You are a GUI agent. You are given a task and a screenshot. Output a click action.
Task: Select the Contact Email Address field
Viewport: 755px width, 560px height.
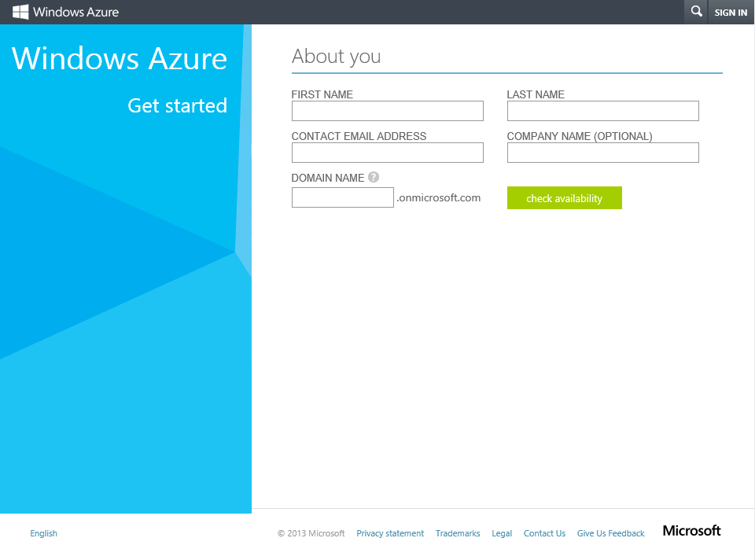pos(387,153)
